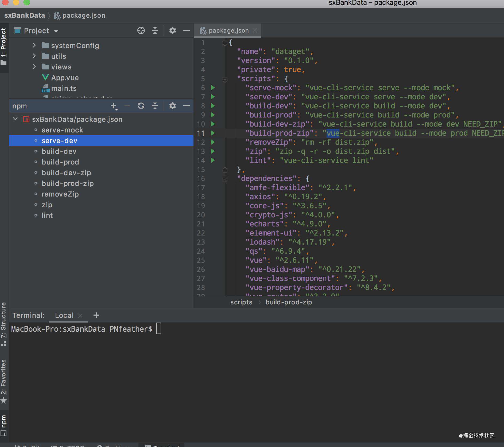This screenshot has width=504, height=447.
Task: Open App.vue in the project tree
Action: [x=65, y=78]
